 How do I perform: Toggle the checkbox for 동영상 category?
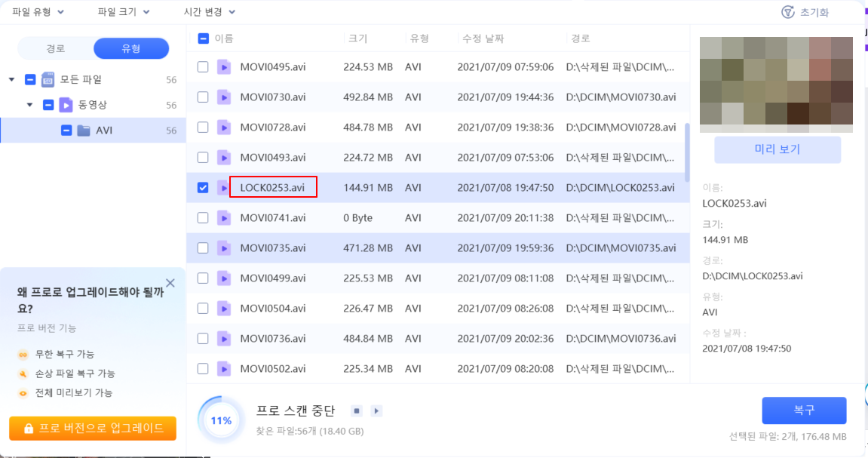pyautogui.click(x=48, y=105)
